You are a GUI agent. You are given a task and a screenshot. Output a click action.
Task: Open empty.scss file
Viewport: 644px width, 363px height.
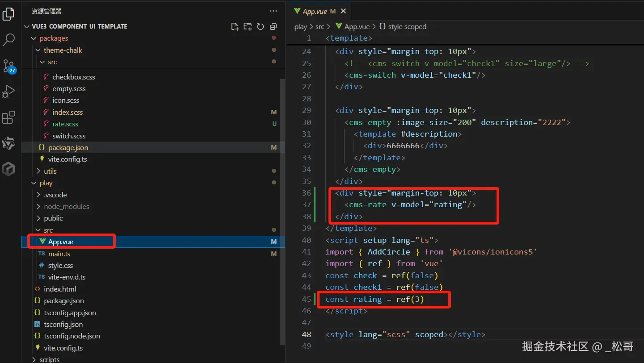(69, 89)
